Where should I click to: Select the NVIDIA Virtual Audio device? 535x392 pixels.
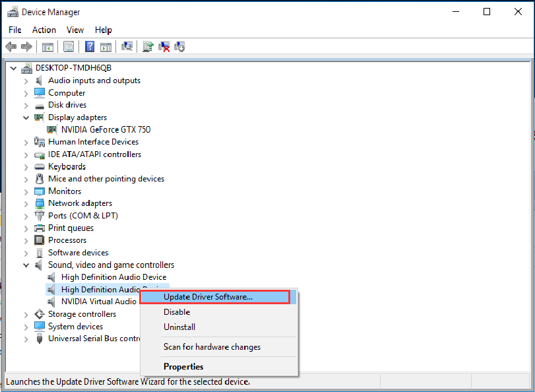pos(99,302)
